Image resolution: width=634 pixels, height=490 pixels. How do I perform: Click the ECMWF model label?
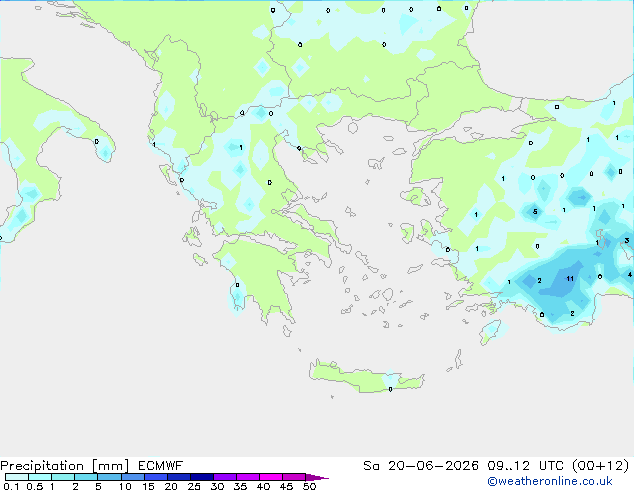click(161, 466)
